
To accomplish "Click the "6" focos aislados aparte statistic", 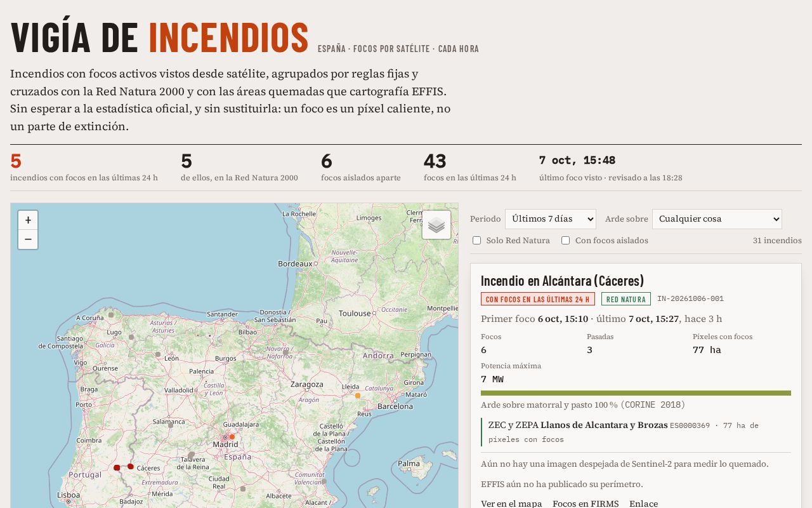I will tap(327, 161).
